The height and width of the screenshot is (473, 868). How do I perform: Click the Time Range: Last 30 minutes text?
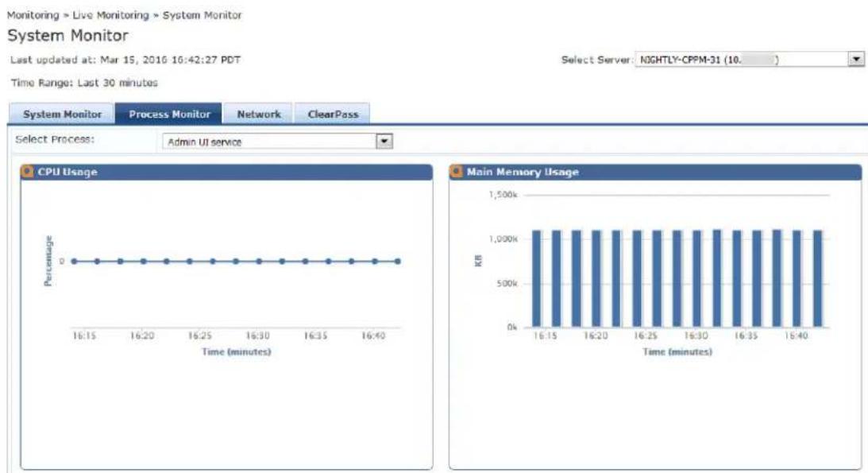click(x=84, y=83)
